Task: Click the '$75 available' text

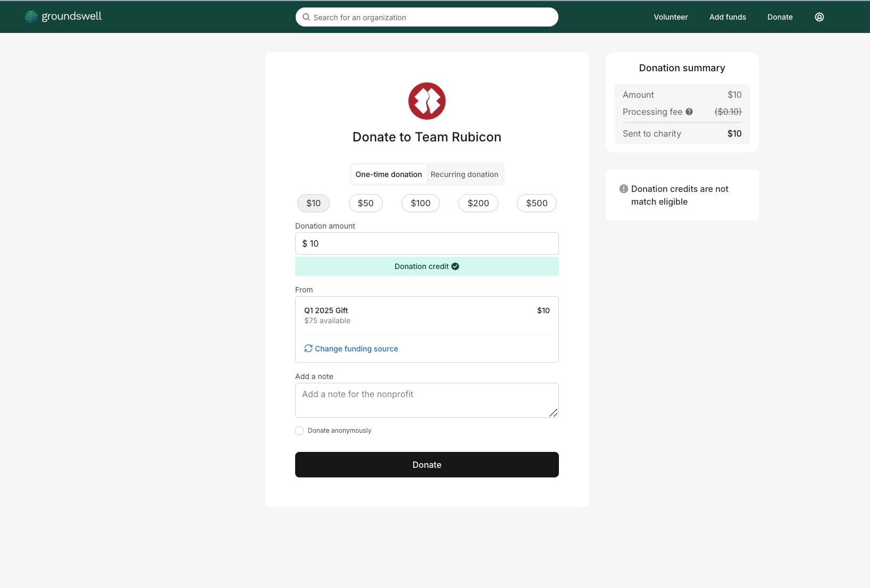Action: pos(327,321)
